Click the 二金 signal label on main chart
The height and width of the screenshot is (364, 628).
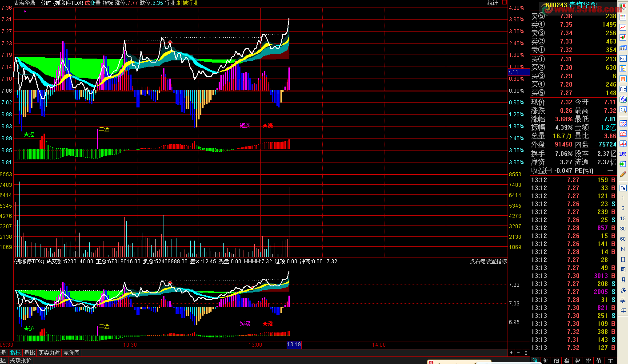pos(104,129)
